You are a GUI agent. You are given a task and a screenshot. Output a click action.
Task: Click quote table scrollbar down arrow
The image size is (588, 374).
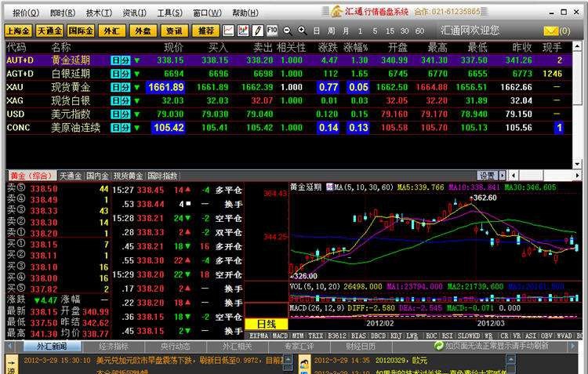click(577, 164)
